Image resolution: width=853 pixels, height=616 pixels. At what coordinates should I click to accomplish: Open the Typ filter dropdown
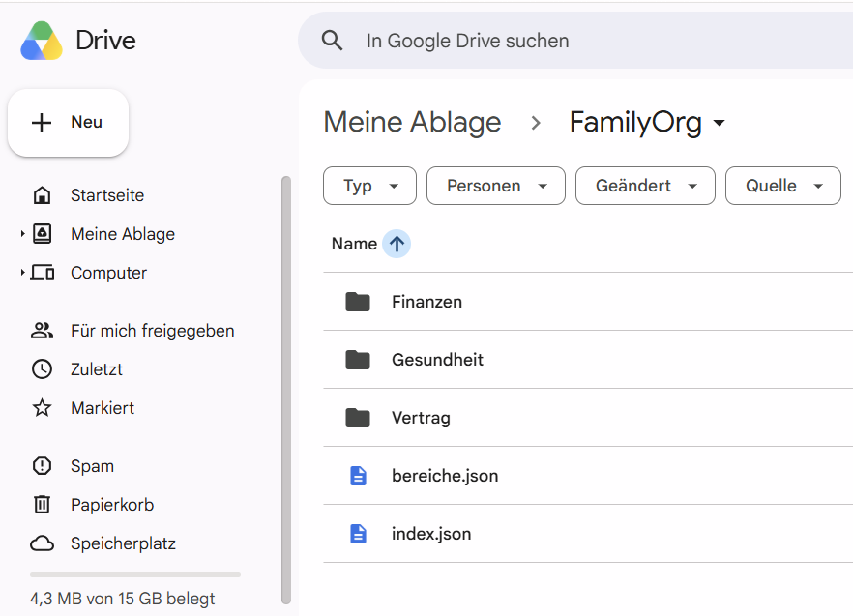(x=369, y=186)
